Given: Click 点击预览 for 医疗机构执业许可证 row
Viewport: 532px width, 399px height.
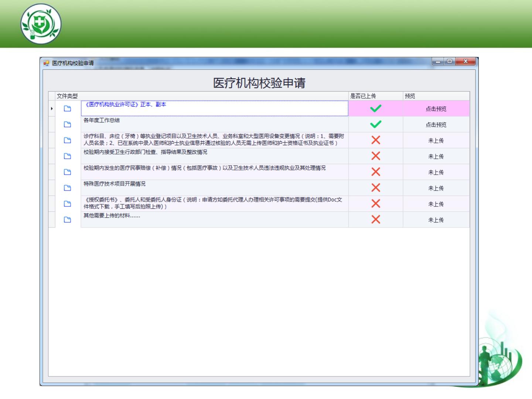Looking at the screenshot, I should (436, 109).
